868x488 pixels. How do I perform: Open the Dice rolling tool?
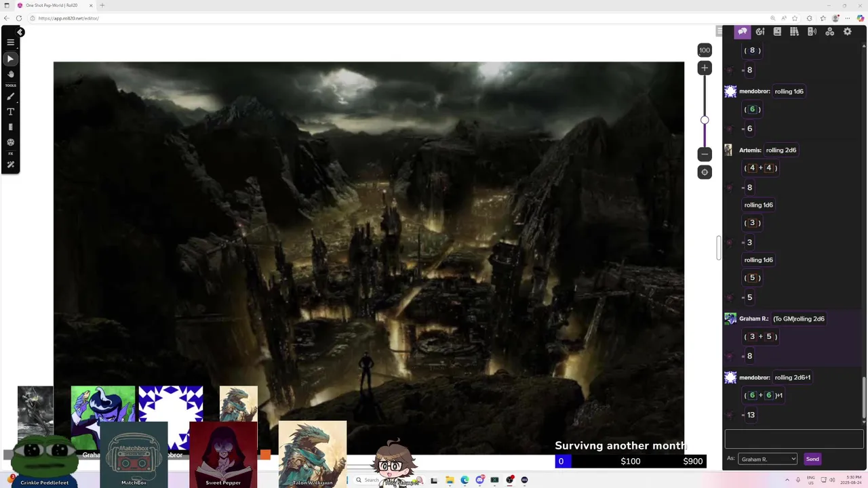tap(10, 142)
